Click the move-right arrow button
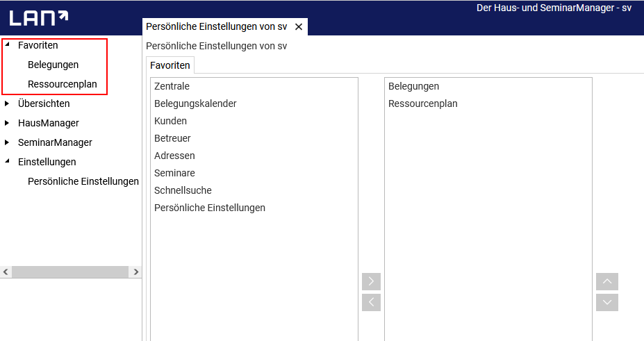Image resolution: width=644 pixels, height=341 pixels. coord(371,281)
